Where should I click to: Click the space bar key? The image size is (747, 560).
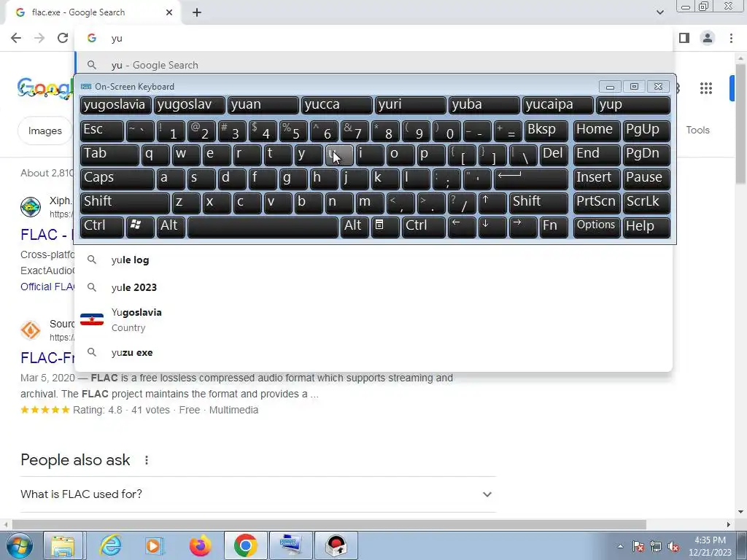[263, 227]
